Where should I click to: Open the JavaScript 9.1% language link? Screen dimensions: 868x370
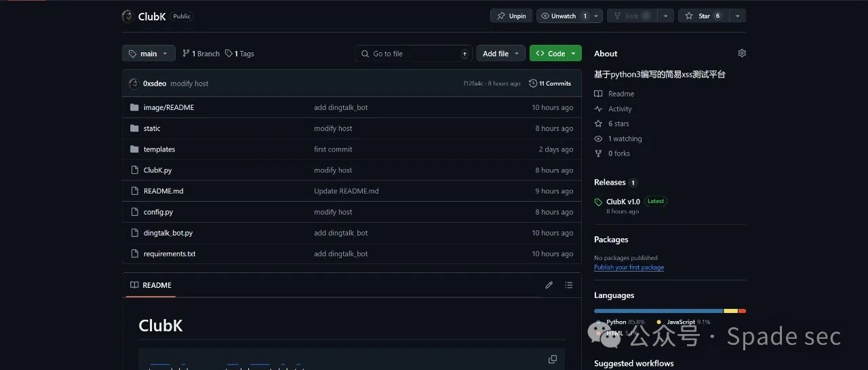684,322
